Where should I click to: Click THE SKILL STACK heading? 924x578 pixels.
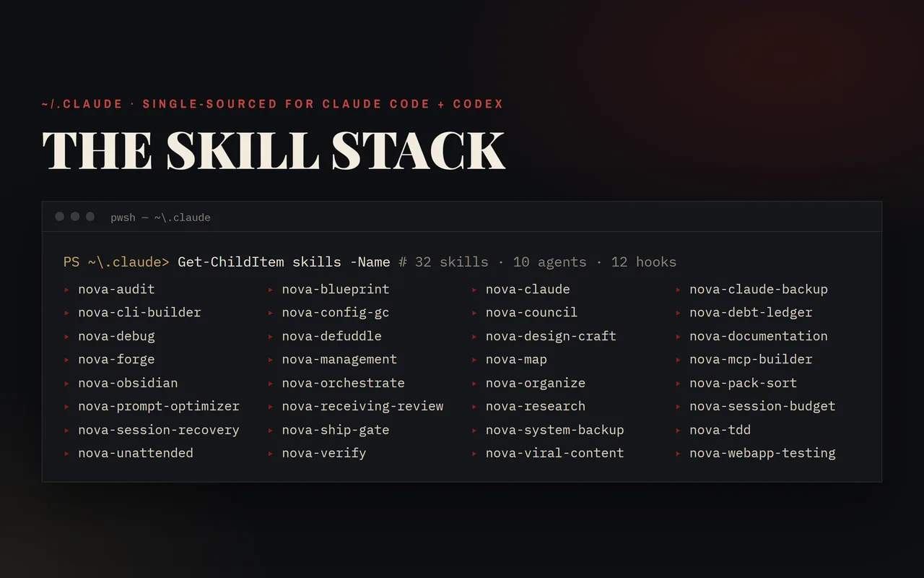click(274, 150)
